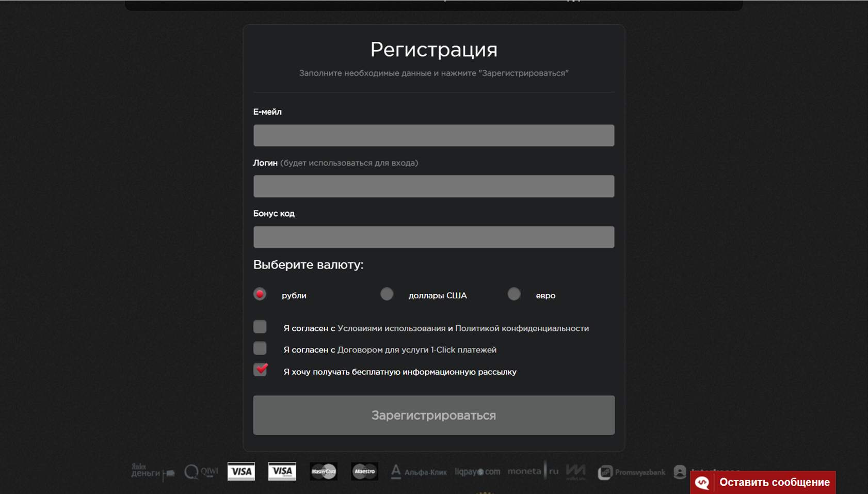The width and height of the screenshot is (868, 494).
Task: Open the Оставить сообщение chat button
Action: [763, 482]
